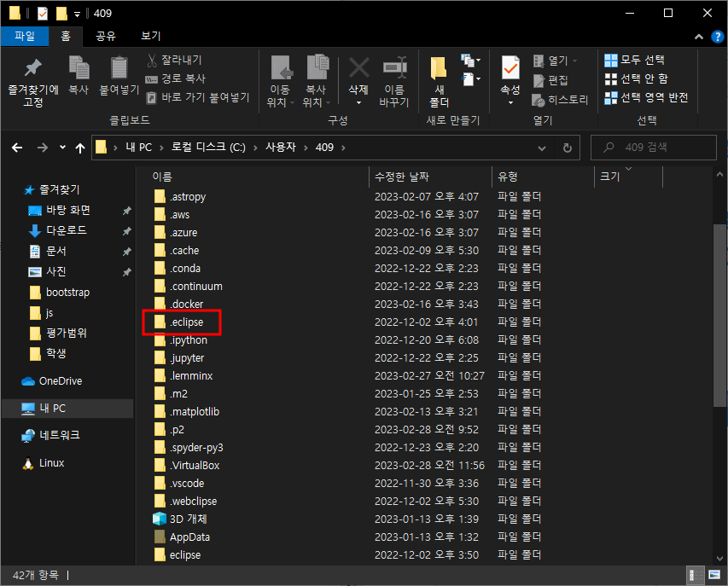Viewport: 728px width, 586px height.
Task: Select 문서 in the sidebar
Action: pos(55,251)
